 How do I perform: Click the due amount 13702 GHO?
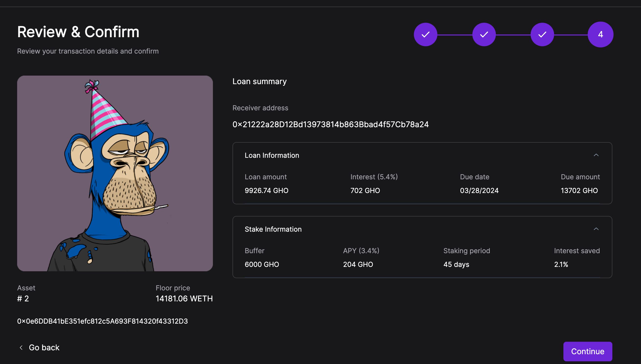[579, 191]
